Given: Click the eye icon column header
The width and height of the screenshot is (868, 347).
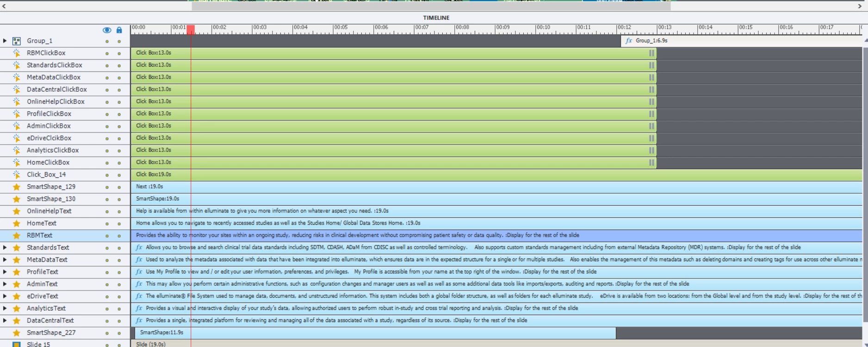Looking at the screenshot, I should pos(107,30).
